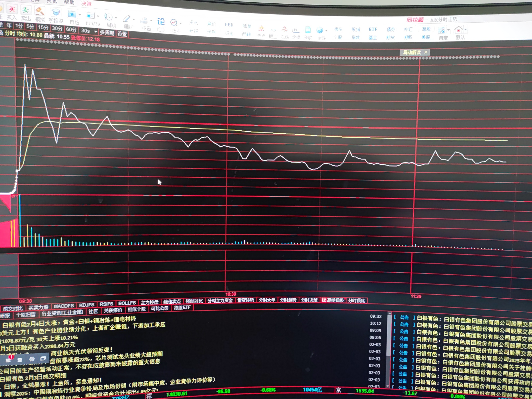Click the 论股 discussion icon
This screenshot has height=399, width=532.
(161, 22)
